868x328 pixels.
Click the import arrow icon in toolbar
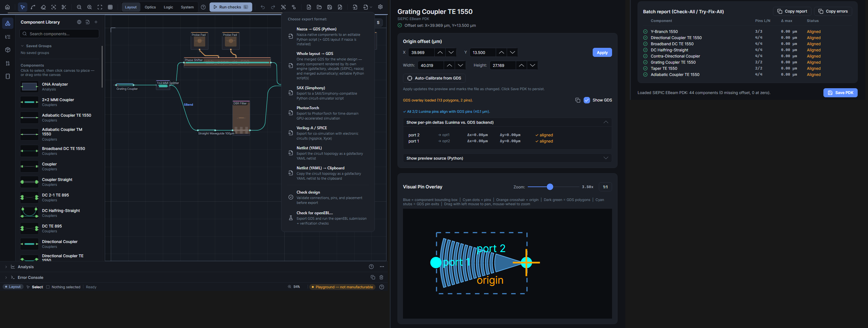[355, 7]
